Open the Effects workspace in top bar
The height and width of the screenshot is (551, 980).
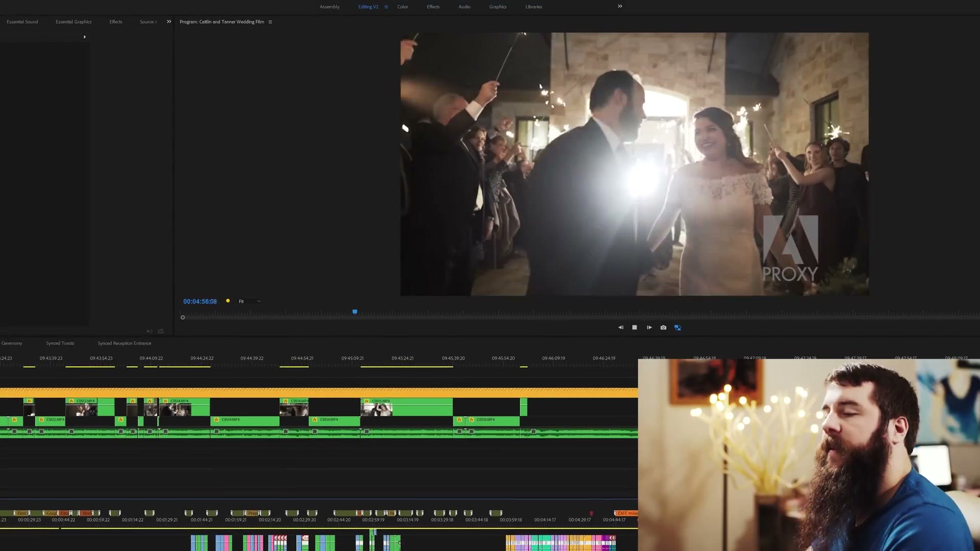click(433, 7)
